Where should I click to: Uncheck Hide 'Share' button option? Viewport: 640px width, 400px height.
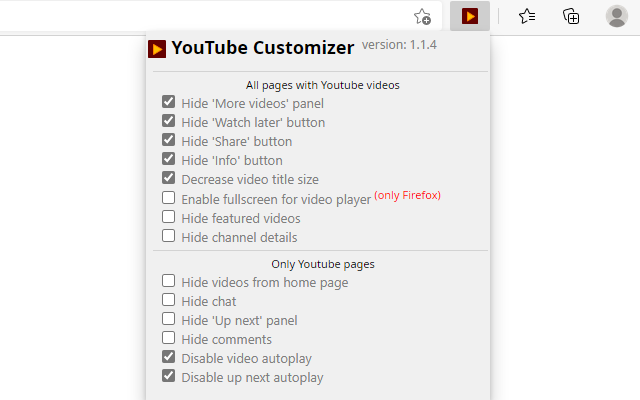pos(169,141)
